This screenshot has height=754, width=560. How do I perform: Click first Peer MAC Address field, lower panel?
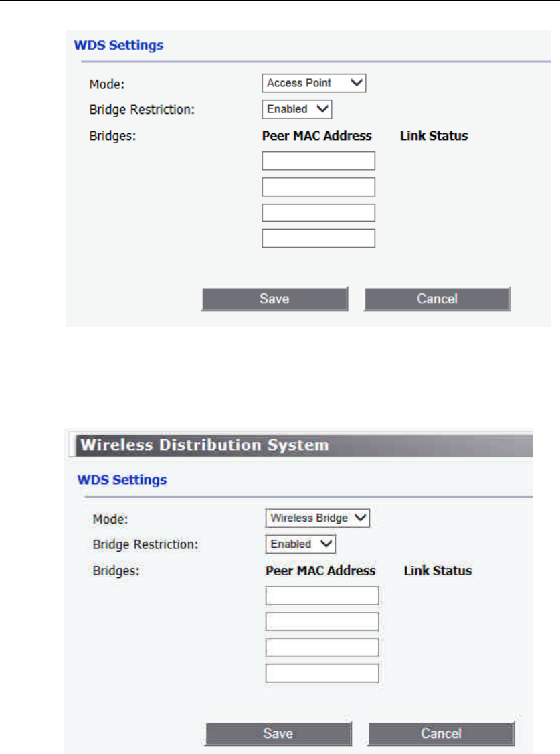pos(322,596)
